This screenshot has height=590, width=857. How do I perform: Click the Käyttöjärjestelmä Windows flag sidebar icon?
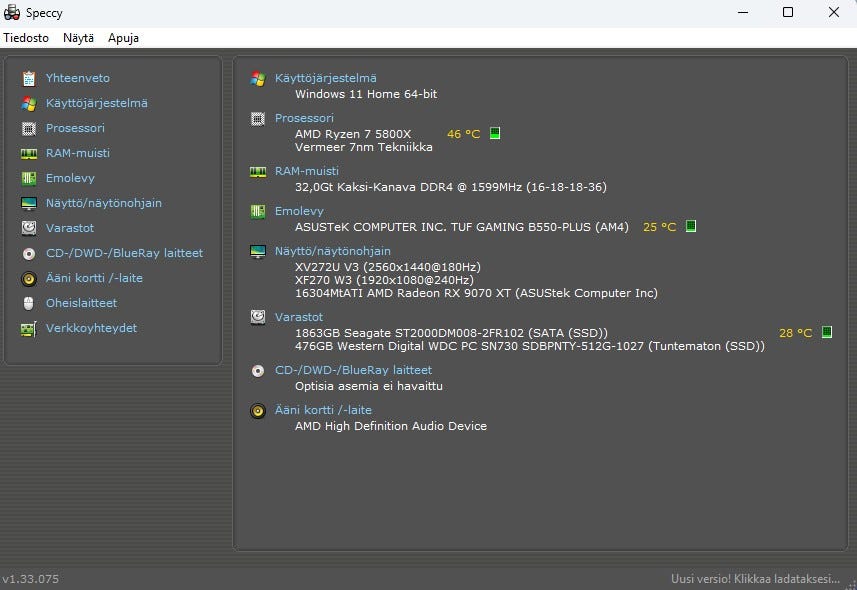[29, 103]
